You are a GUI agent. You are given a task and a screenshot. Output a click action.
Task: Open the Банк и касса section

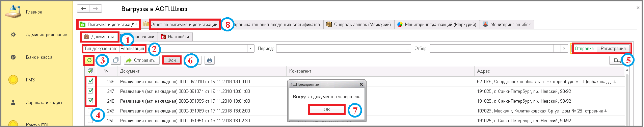[39, 57]
